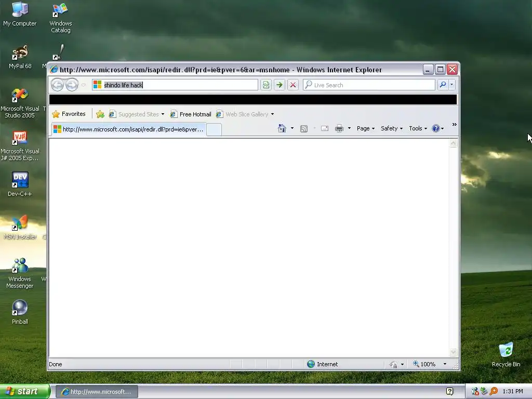532x399 pixels.
Task: Open the search provider dropdown
Action: coord(451,85)
